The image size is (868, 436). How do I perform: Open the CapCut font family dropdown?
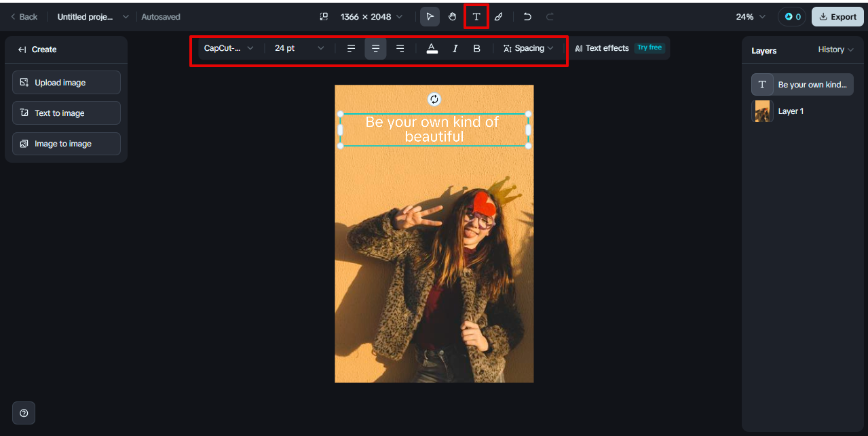point(229,48)
